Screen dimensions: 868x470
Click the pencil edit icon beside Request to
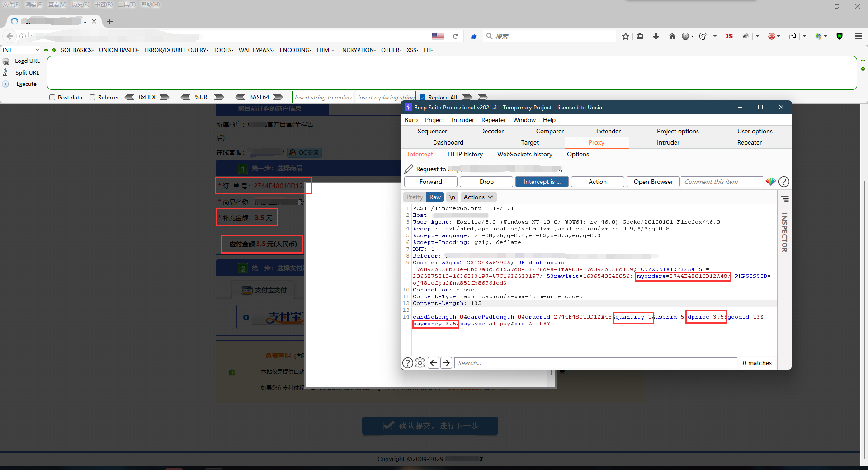coord(409,169)
